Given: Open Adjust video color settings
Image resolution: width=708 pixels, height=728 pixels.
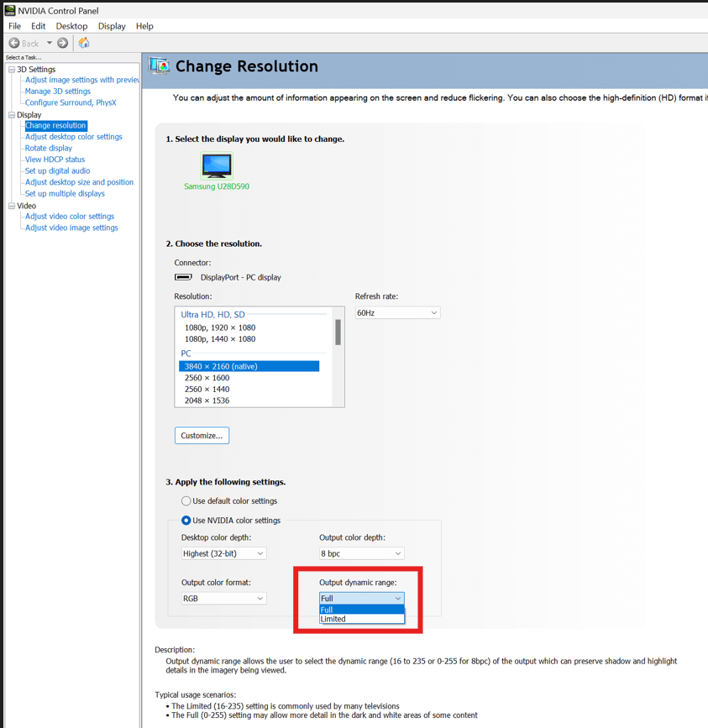Looking at the screenshot, I should tap(70, 217).
